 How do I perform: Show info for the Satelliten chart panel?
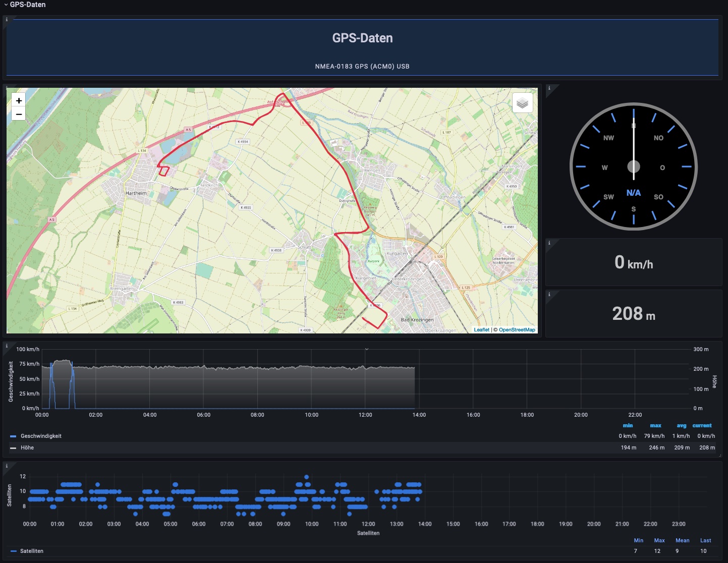[x=7, y=466]
